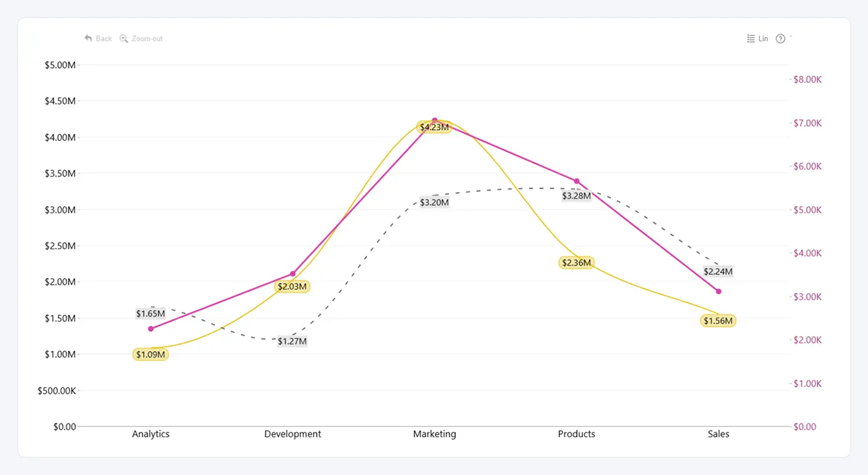The height and width of the screenshot is (475, 868).
Task: Click the yellow $1.09M data label
Action: point(150,355)
